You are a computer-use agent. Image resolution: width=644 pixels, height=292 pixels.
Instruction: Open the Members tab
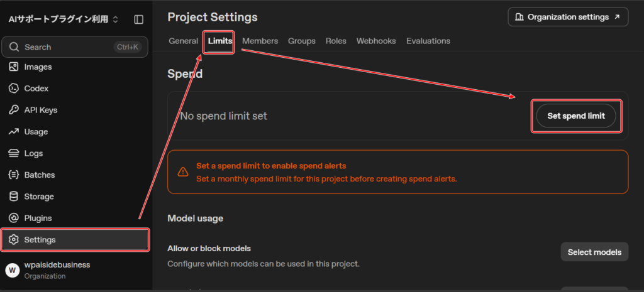click(x=260, y=41)
